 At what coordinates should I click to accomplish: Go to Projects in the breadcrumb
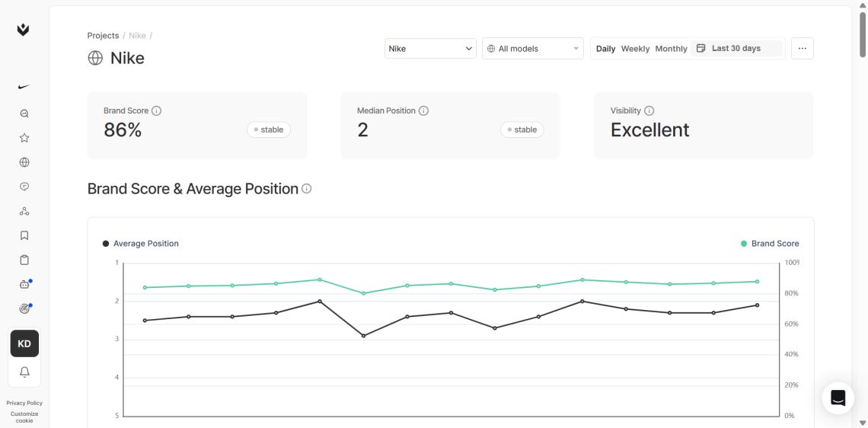(x=103, y=36)
